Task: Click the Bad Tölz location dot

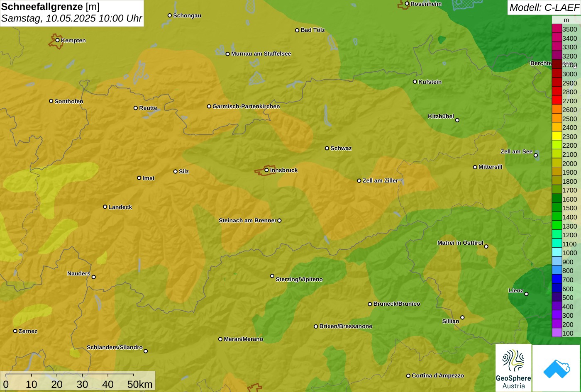Action: pyautogui.click(x=297, y=30)
